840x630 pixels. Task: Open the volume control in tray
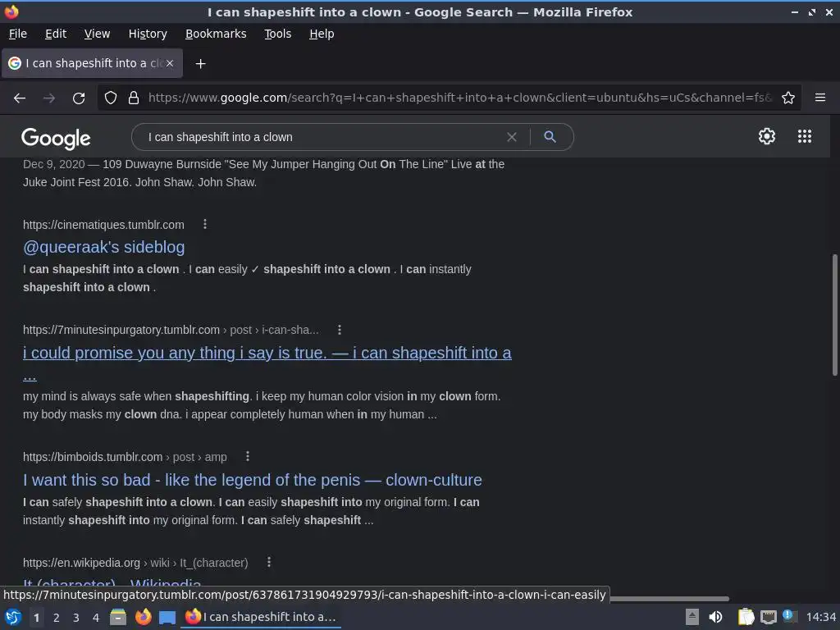pos(715,617)
